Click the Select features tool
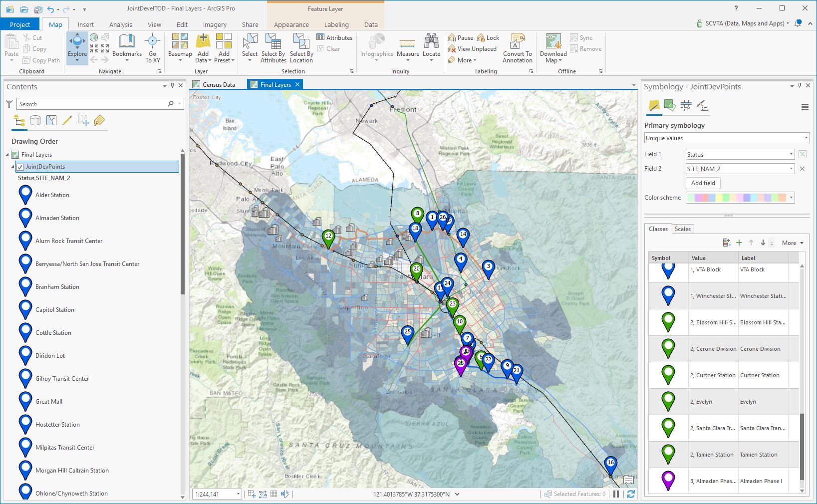The width and height of the screenshot is (817, 504). [x=250, y=48]
